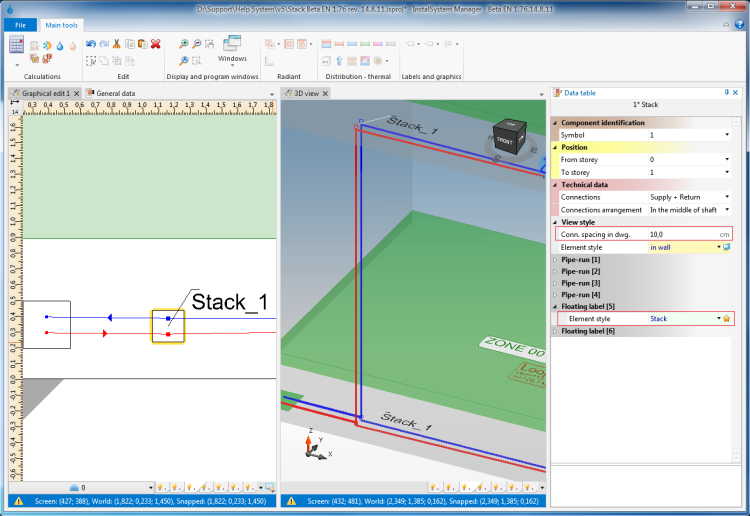
Task: Expand the Pipe-run [2] section
Action: (x=555, y=272)
